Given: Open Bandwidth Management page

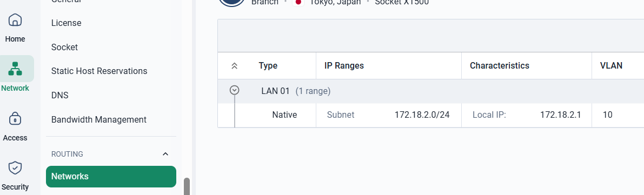Looking at the screenshot, I should coord(98,119).
